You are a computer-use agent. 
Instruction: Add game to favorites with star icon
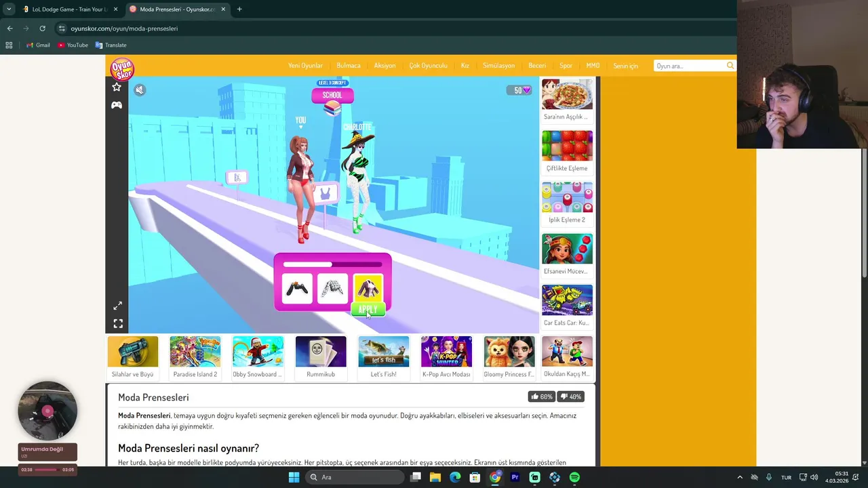click(x=117, y=87)
